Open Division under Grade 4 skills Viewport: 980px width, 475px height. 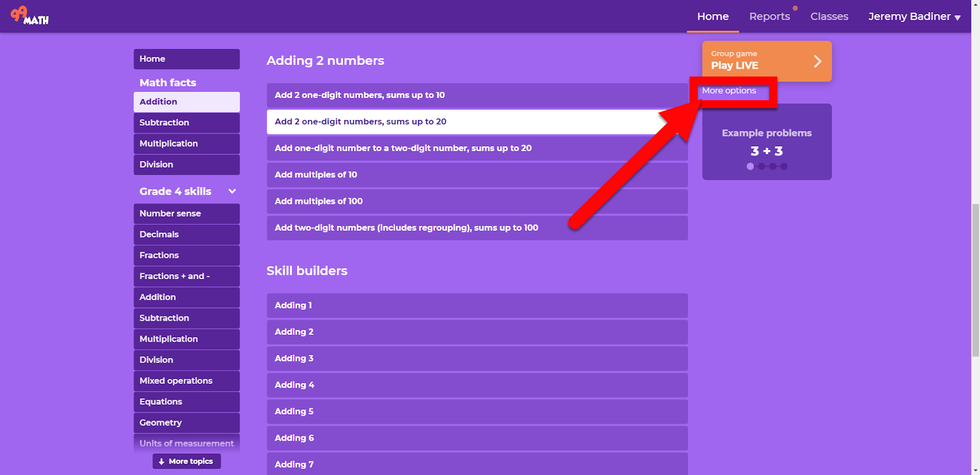click(187, 360)
